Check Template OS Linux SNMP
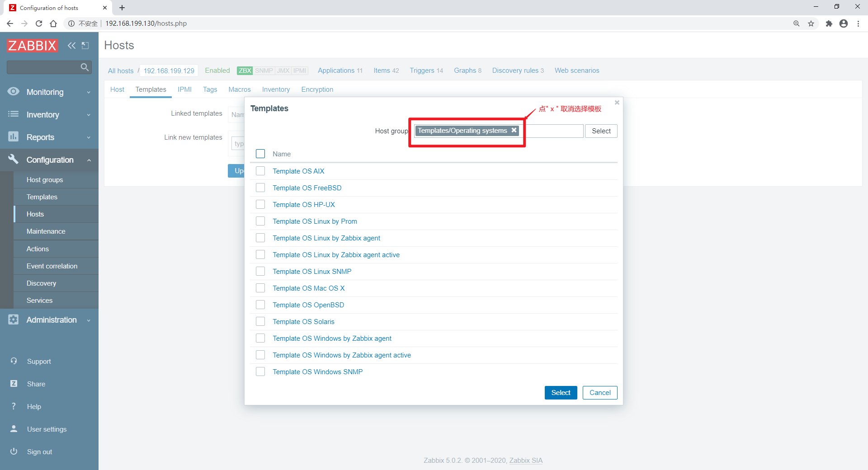Screen dimensions: 868x470 [x=260, y=271]
